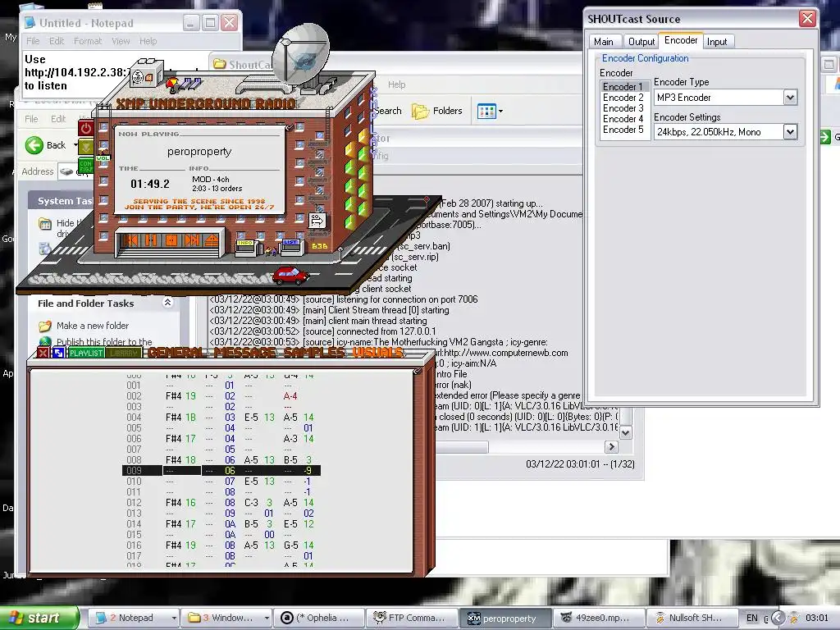Open the Encoder Settings bitrate dropdown
This screenshot has width=840, height=630.
click(790, 132)
